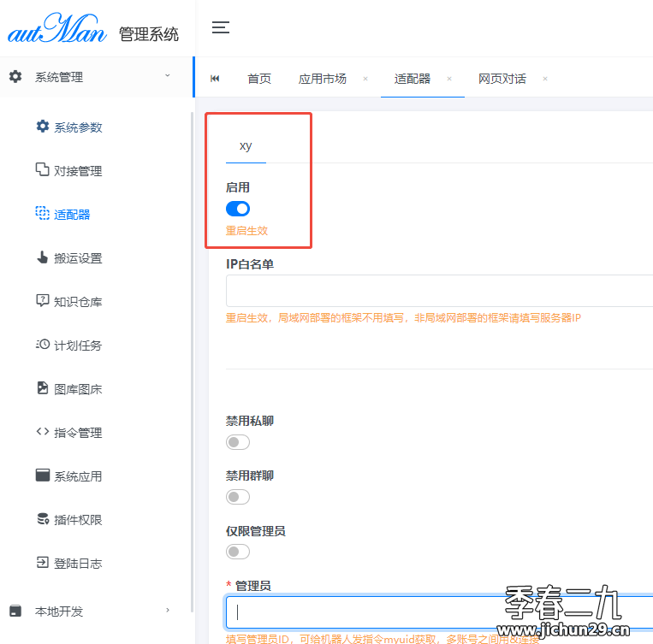
Task: Open 系统参数 menu item
Action: coord(78,127)
